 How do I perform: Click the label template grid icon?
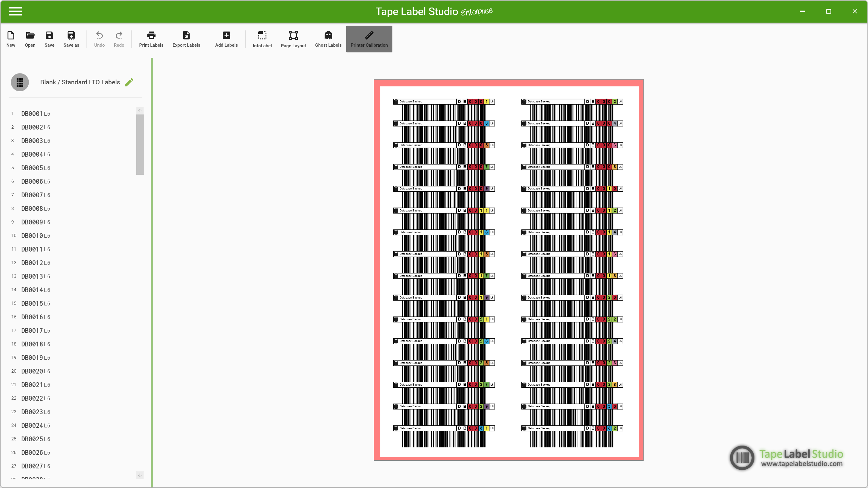click(x=20, y=82)
